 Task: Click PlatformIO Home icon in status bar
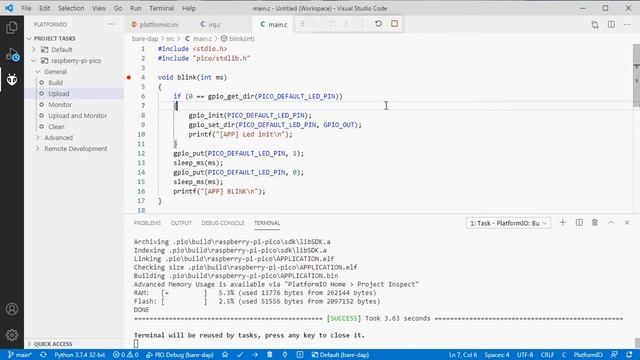(225, 355)
